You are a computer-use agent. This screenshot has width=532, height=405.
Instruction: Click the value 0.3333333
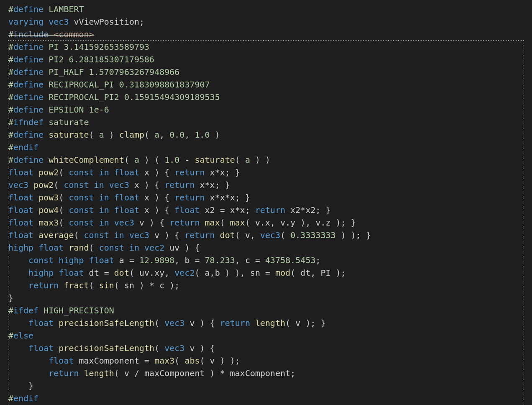click(313, 235)
